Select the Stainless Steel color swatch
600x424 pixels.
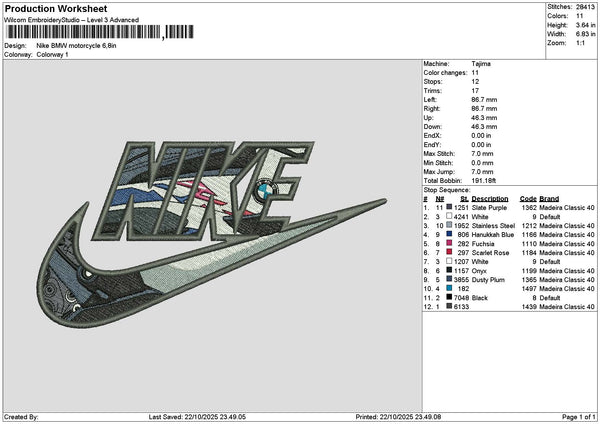pos(449,225)
